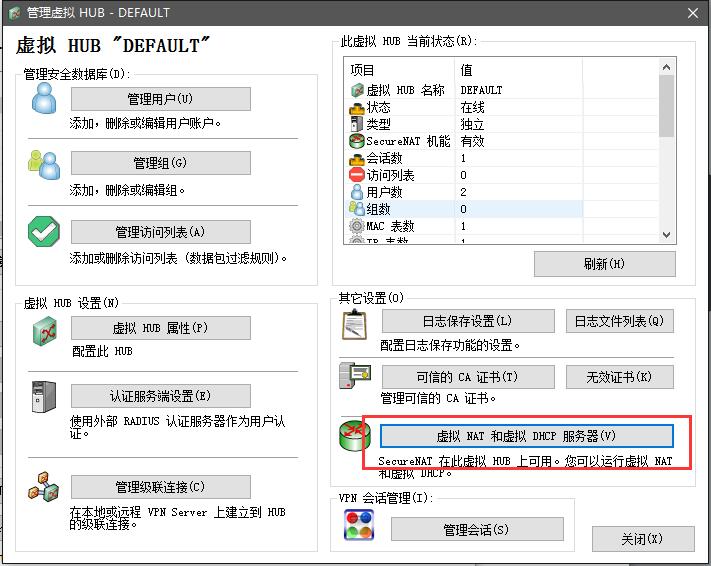Select the 组数 row label

pyautogui.click(x=378, y=209)
